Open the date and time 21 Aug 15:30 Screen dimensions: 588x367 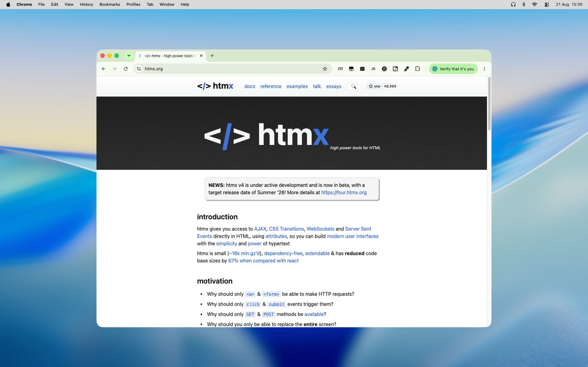pos(569,4)
